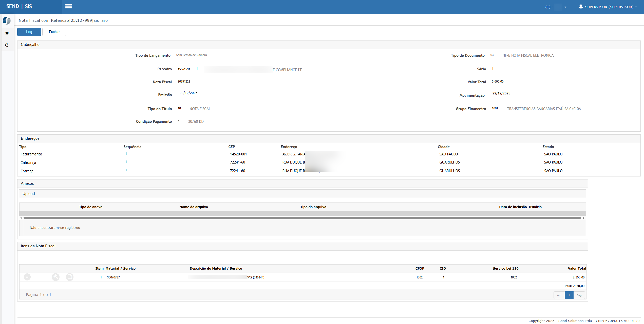Click the Send logo icon in sidebar
Image resolution: width=644 pixels, height=324 pixels.
7,21
